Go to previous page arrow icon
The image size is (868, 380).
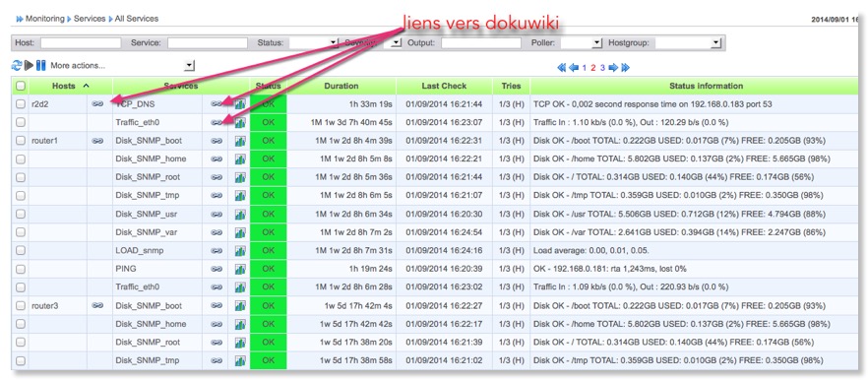pos(574,68)
